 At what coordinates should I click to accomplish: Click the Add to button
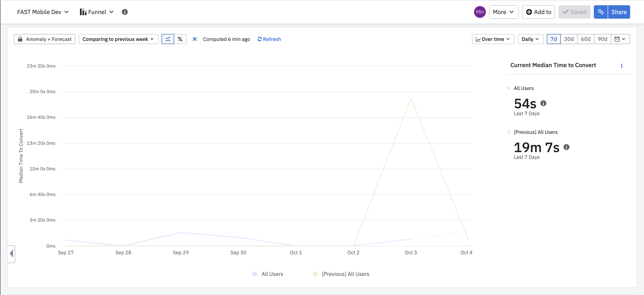[x=538, y=12]
